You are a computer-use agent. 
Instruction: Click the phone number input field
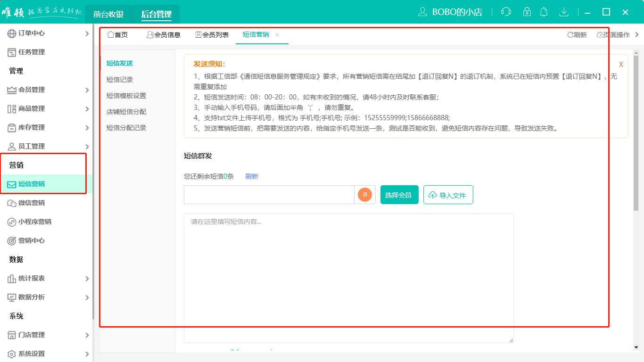269,195
